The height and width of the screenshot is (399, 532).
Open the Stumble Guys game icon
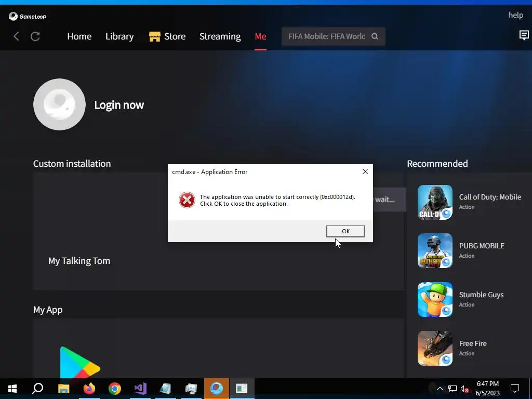point(435,300)
